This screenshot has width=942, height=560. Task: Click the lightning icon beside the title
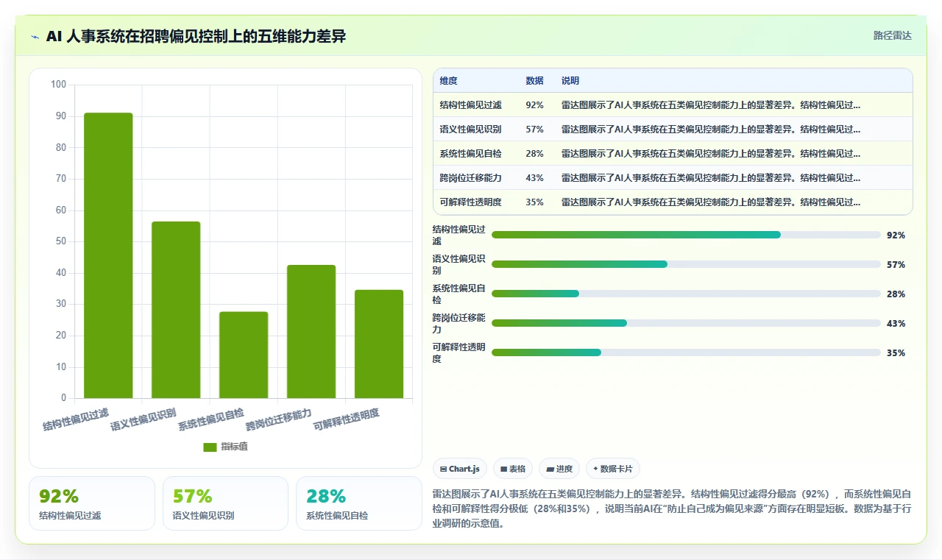pos(35,37)
